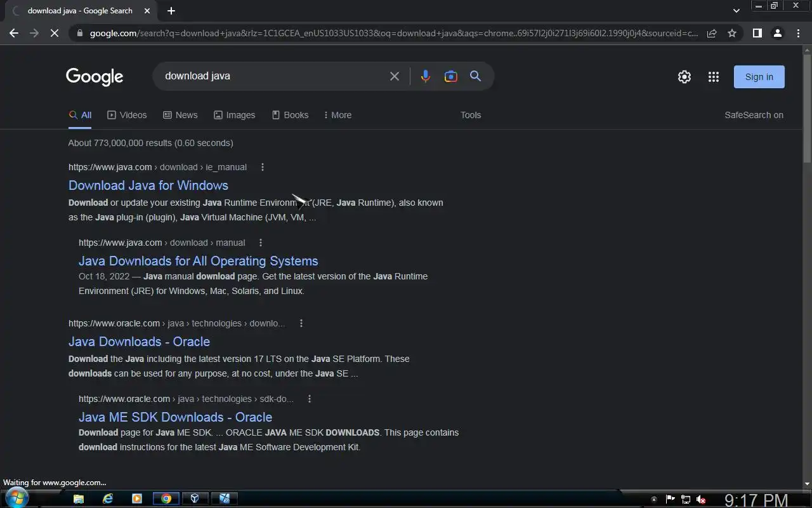This screenshot has height=508, width=812.
Task: Click into the search query box
Action: point(273,76)
